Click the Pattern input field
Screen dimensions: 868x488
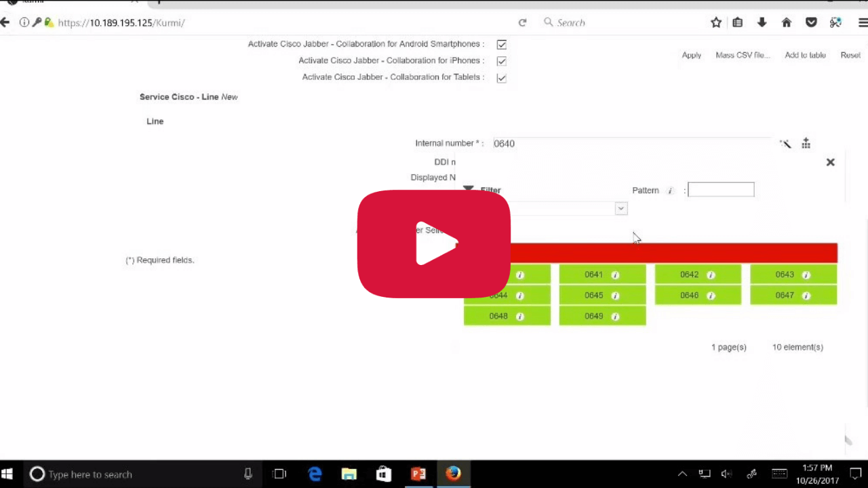pos(721,190)
